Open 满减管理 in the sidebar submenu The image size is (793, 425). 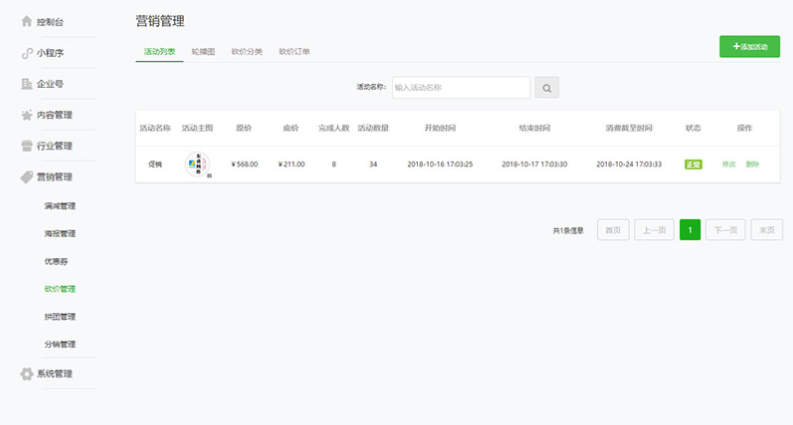60,206
